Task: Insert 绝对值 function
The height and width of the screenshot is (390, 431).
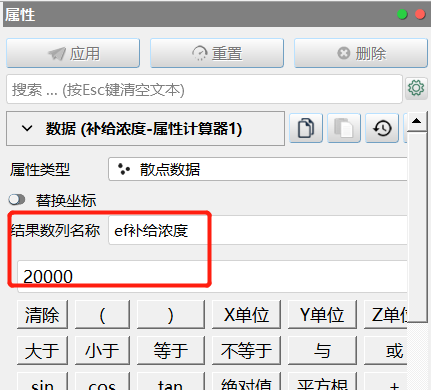Action: coord(246,382)
